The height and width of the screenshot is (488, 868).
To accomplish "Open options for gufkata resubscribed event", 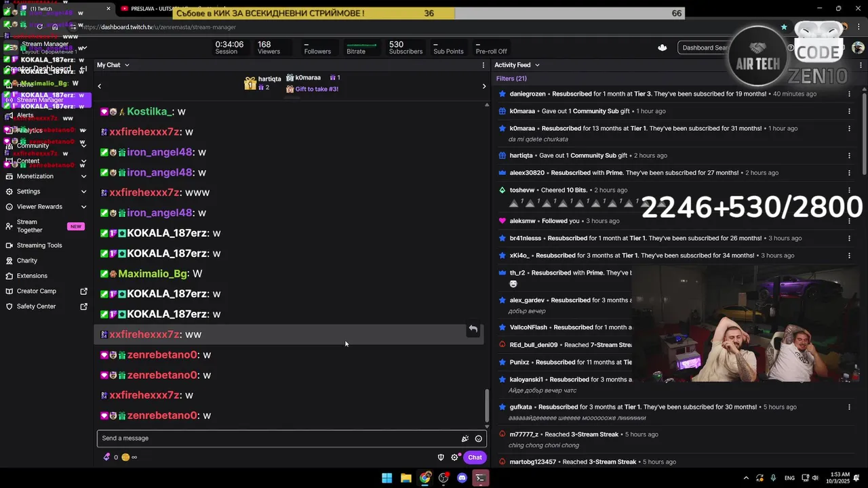I will pos(849,407).
